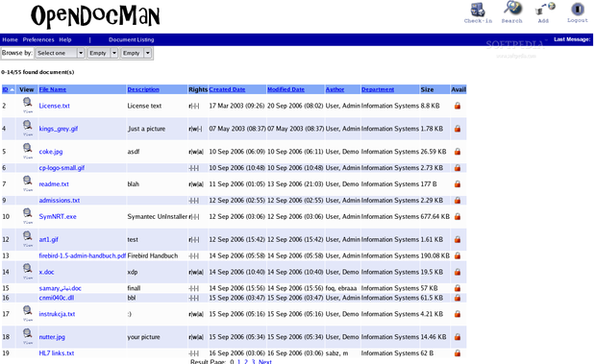Click the lock icon in License.txt row
The height and width of the screenshot is (364, 596).
coord(458,106)
